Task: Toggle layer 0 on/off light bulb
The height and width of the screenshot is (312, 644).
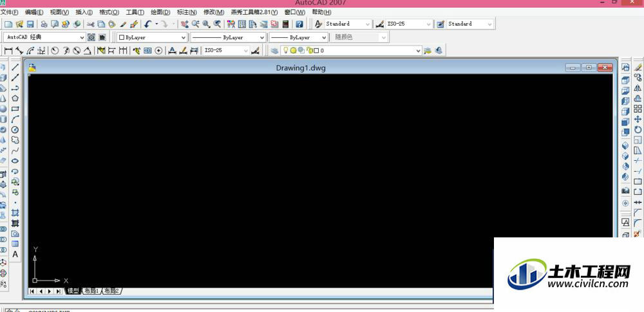Action: pyautogui.click(x=286, y=50)
